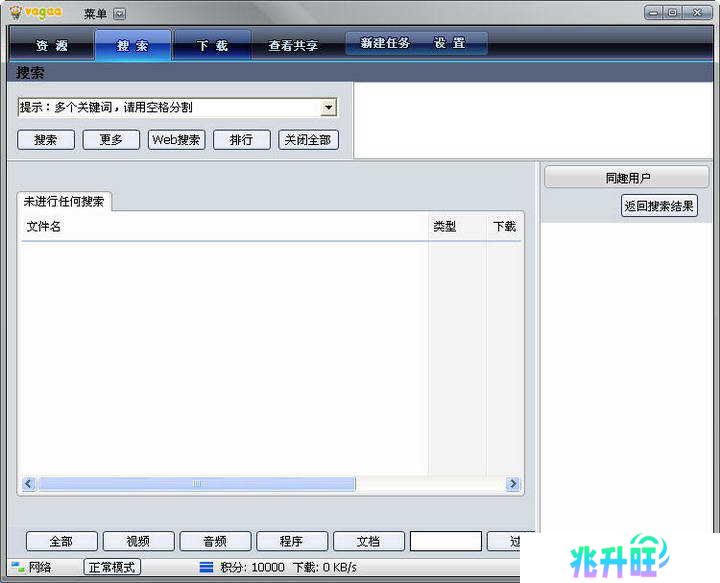This screenshot has height=583, width=720.
Task: Select the 未进行任何搜索 results tab
Action: tap(64, 202)
